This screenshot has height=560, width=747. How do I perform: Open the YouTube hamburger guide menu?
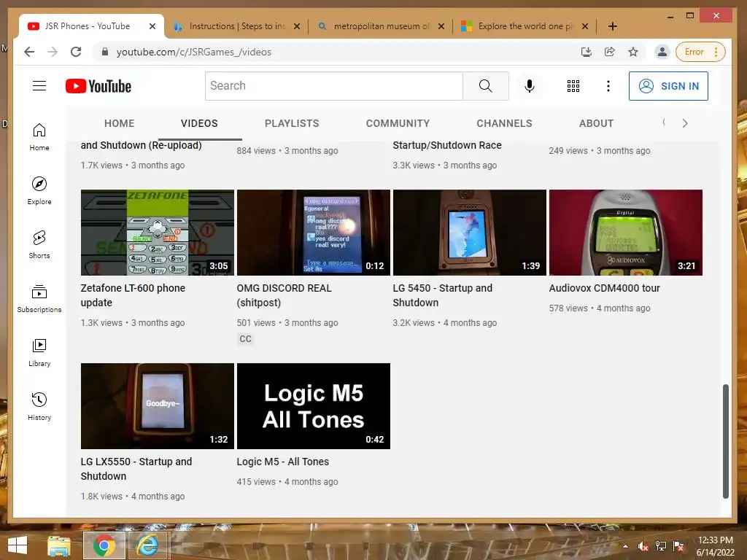[39, 86]
